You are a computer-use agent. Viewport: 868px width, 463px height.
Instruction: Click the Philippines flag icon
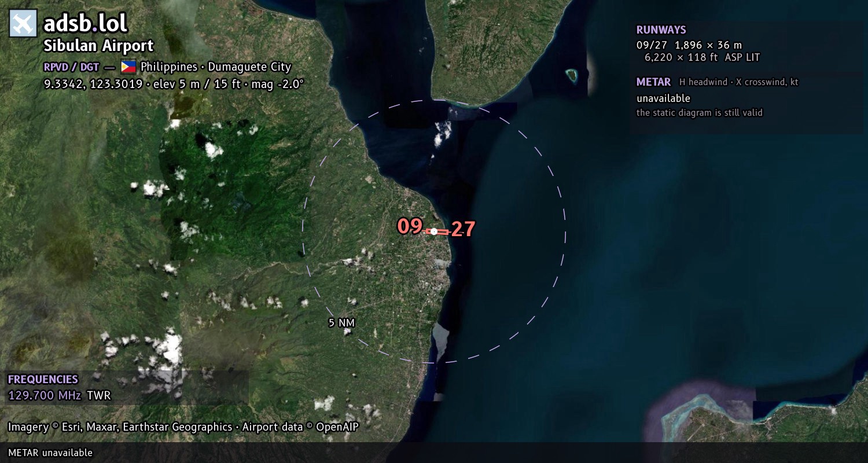point(128,67)
